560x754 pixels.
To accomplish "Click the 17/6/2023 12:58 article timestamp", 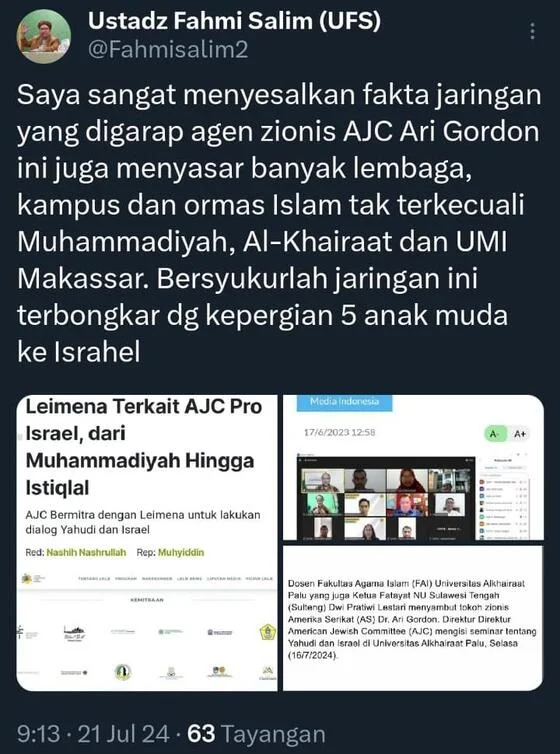I will tap(339, 432).
